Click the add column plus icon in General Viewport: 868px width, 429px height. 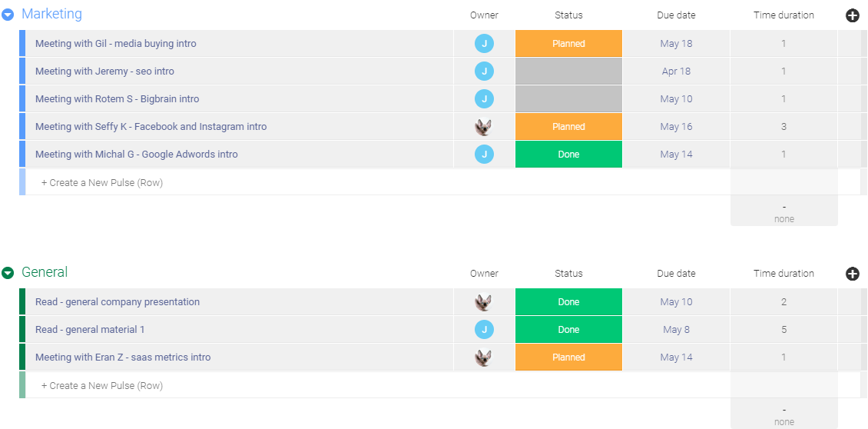click(x=852, y=274)
